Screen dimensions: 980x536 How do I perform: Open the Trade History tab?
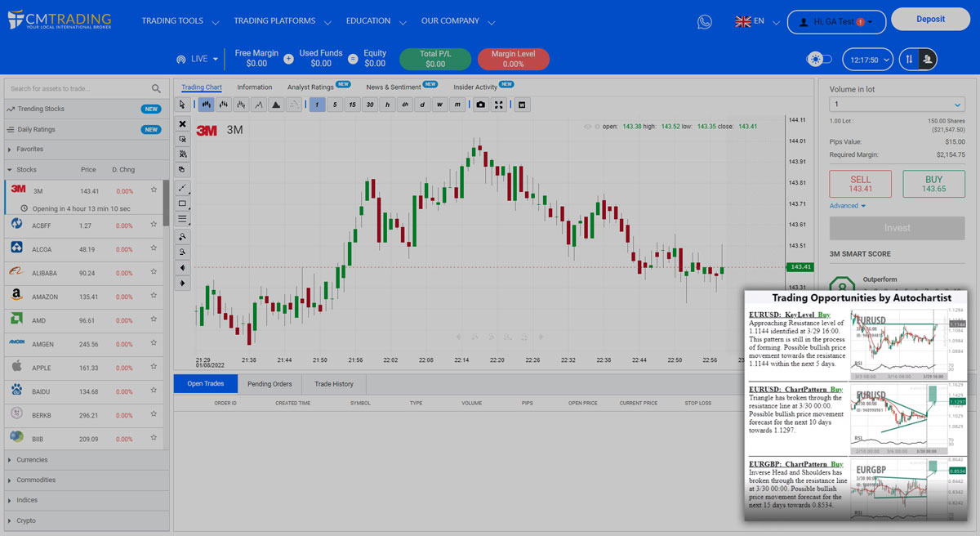click(x=334, y=384)
